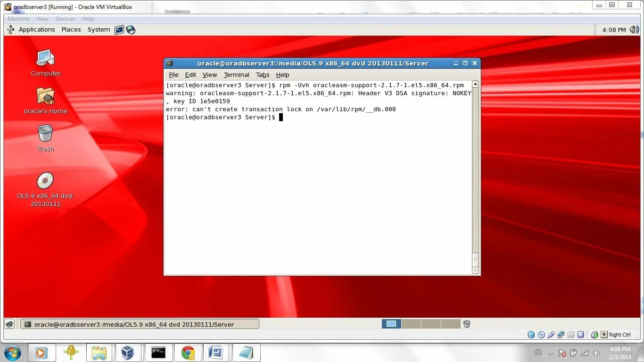Open the terminal Tabs menu
The width and height of the screenshot is (644, 362).
[263, 75]
